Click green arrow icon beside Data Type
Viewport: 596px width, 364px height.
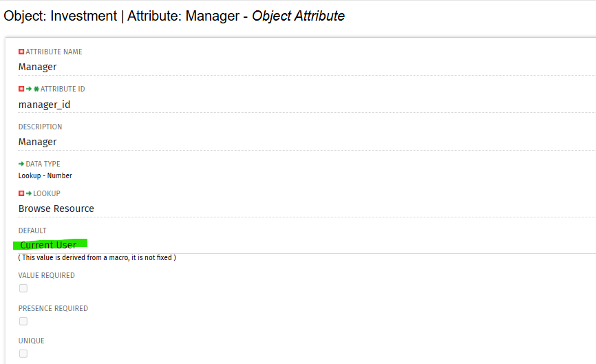click(21, 164)
